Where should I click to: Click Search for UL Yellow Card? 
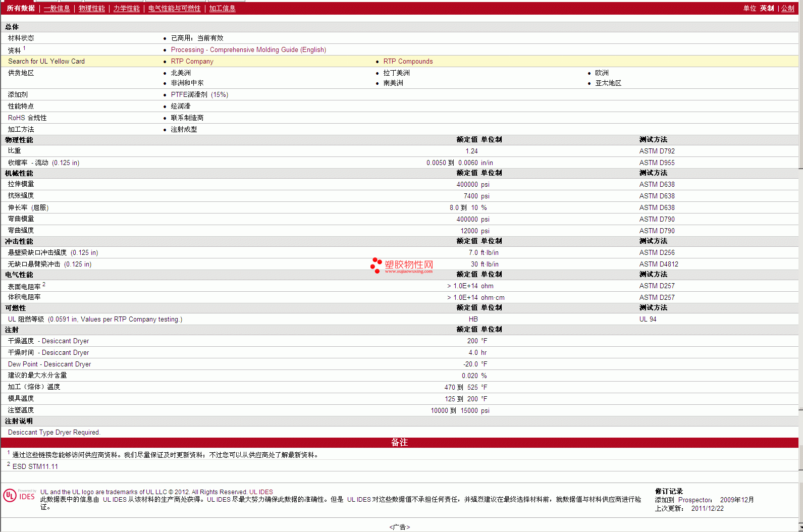(x=46, y=61)
